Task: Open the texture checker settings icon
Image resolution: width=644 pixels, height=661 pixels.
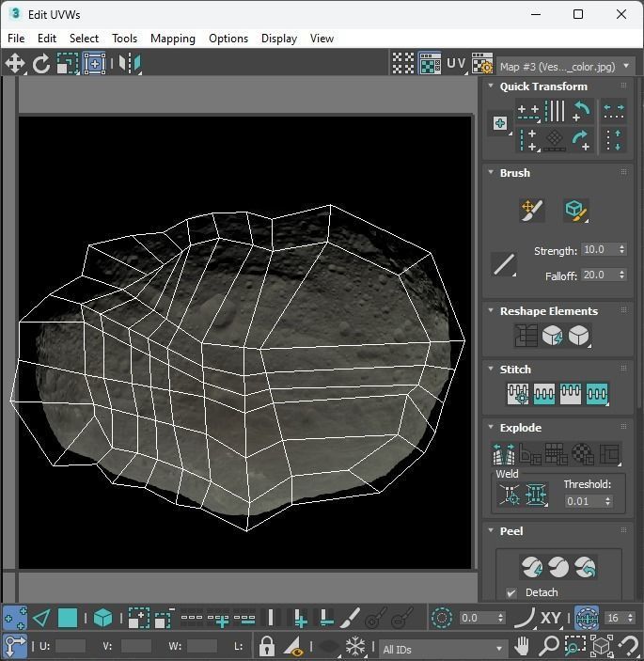Action: point(481,64)
